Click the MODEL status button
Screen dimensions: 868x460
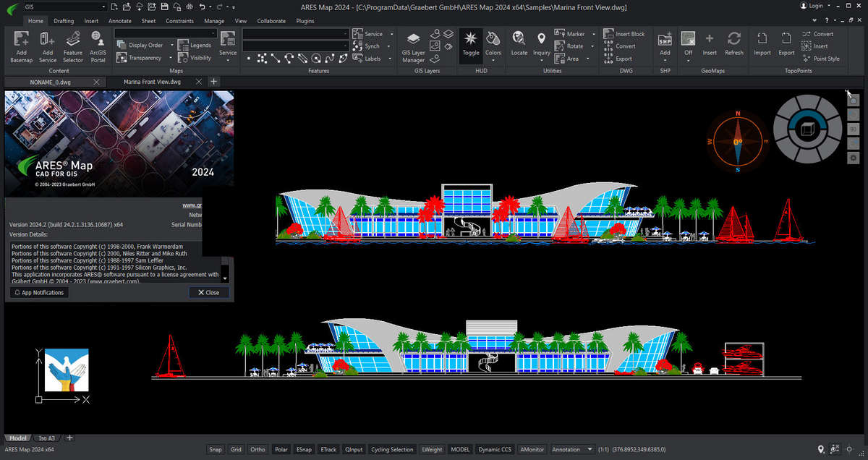click(x=460, y=449)
